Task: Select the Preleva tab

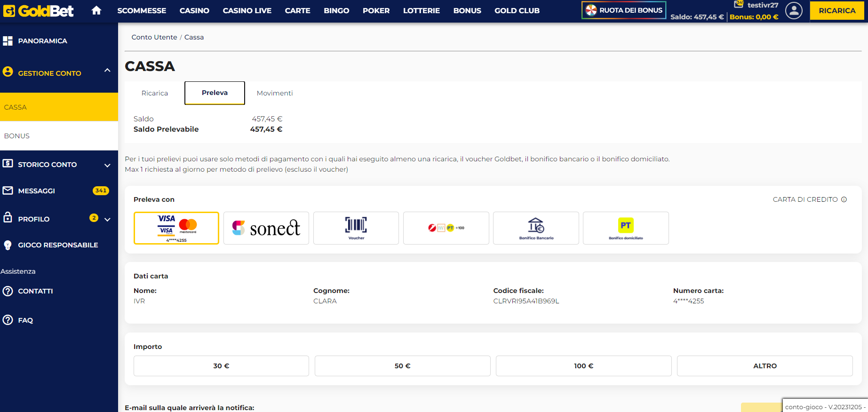Action: click(x=215, y=93)
